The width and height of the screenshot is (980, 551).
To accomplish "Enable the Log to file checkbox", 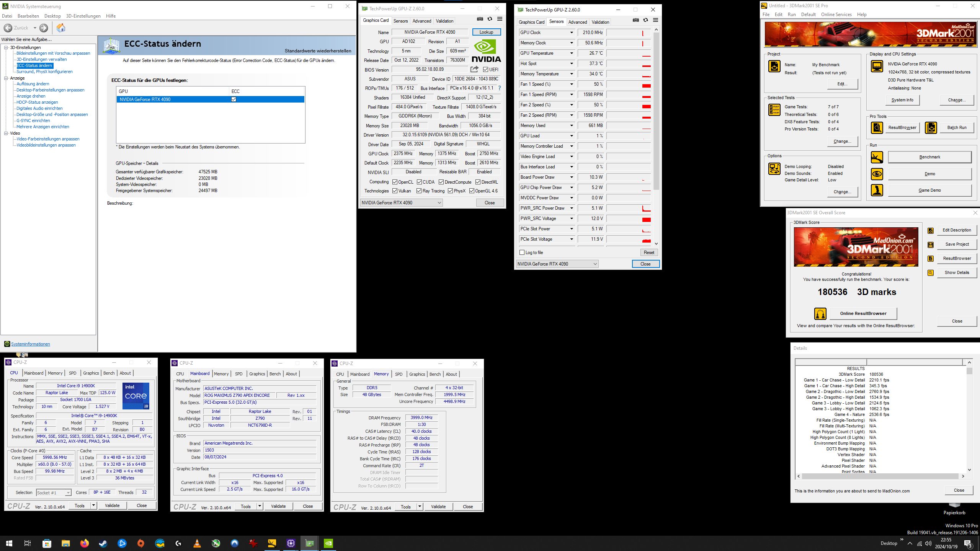I will [x=522, y=253].
